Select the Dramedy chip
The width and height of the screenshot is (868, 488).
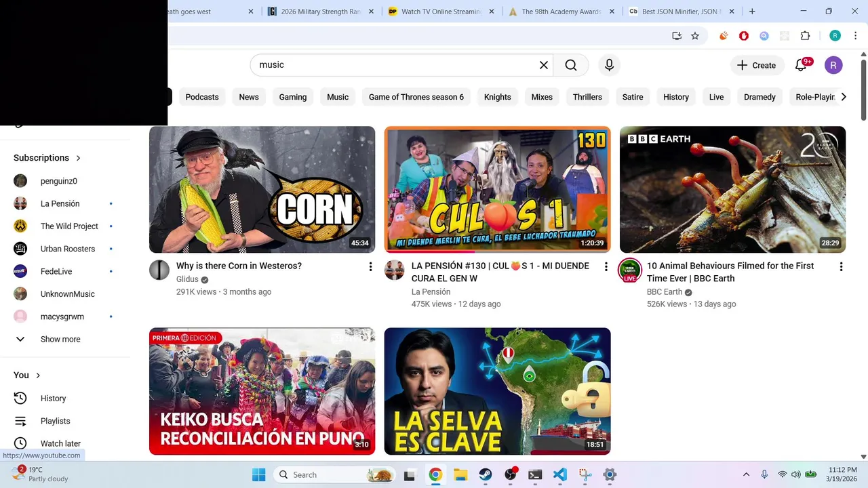click(x=759, y=97)
